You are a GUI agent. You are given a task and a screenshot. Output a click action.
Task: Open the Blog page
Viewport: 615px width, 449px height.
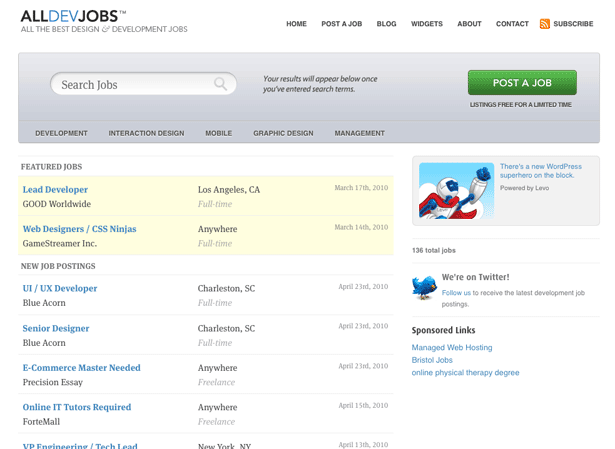(386, 24)
